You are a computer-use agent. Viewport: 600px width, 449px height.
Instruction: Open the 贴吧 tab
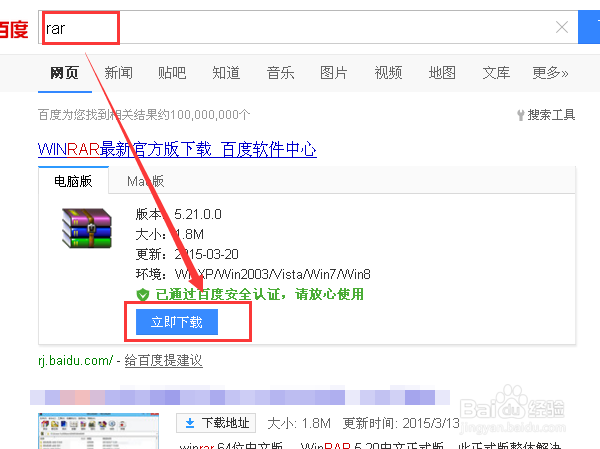(x=172, y=73)
